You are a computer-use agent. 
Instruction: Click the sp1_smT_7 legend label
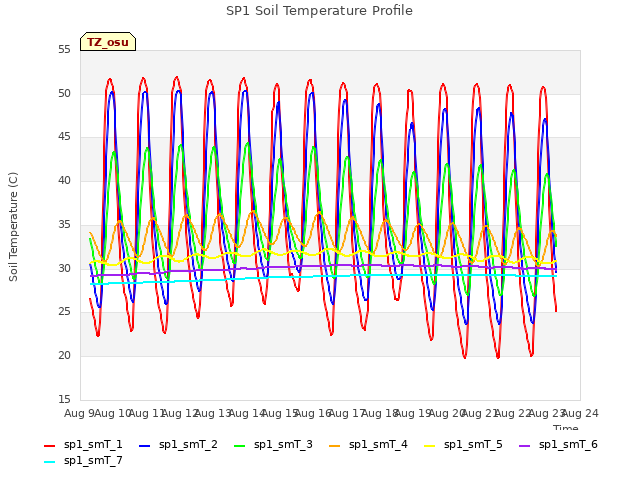[93, 460]
